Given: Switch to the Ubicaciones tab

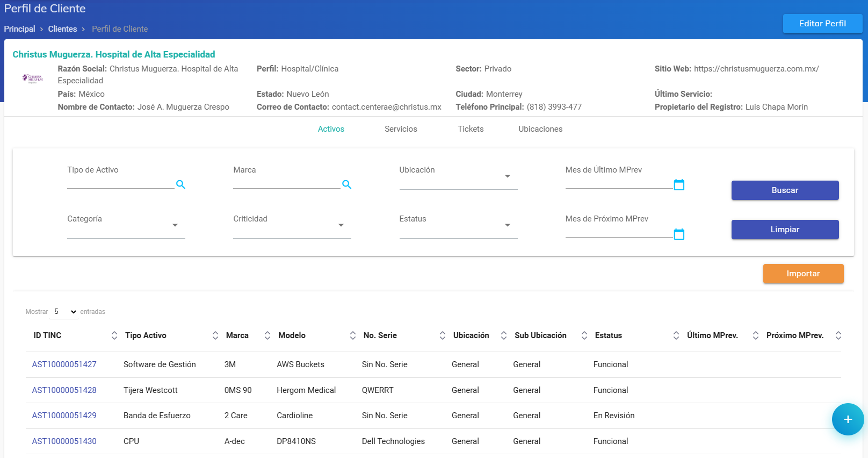Looking at the screenshot, I should [x=540, y=129].
